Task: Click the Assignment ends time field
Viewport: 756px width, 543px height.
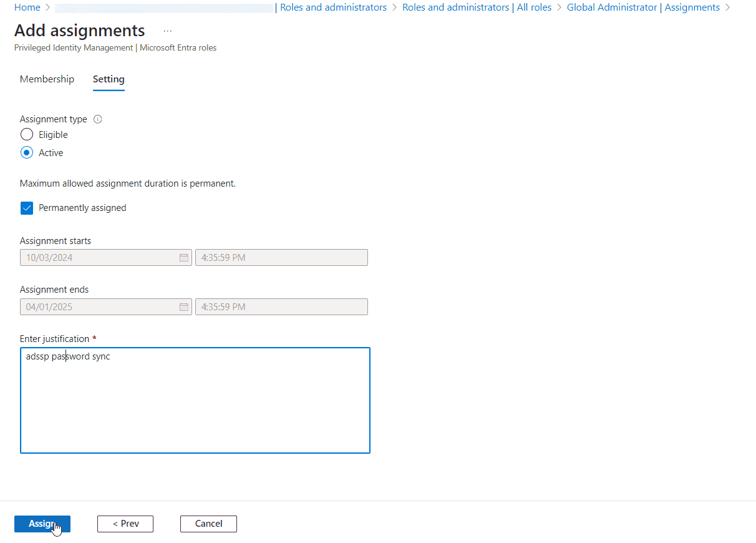Action: point(281,306)
